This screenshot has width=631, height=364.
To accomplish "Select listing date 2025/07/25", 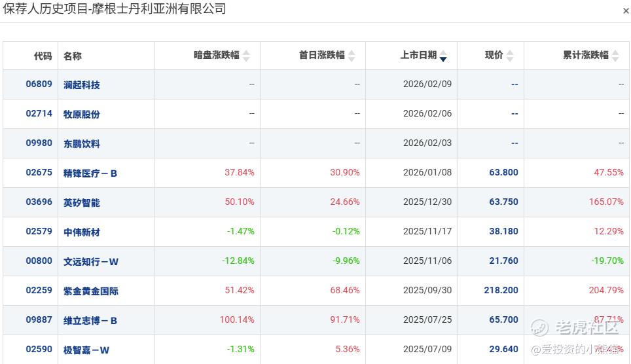I will [427, 319].
